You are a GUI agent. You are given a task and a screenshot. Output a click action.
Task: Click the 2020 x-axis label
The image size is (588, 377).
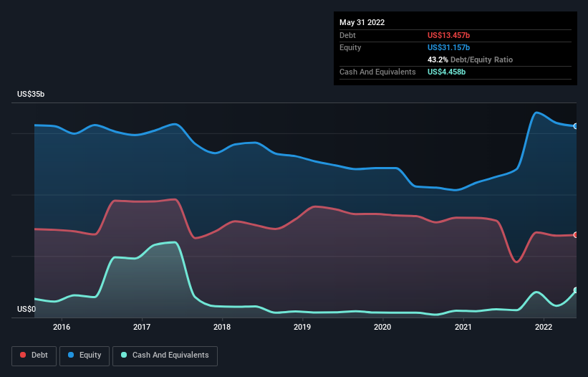pyautogui.click(x=382, y=327)
